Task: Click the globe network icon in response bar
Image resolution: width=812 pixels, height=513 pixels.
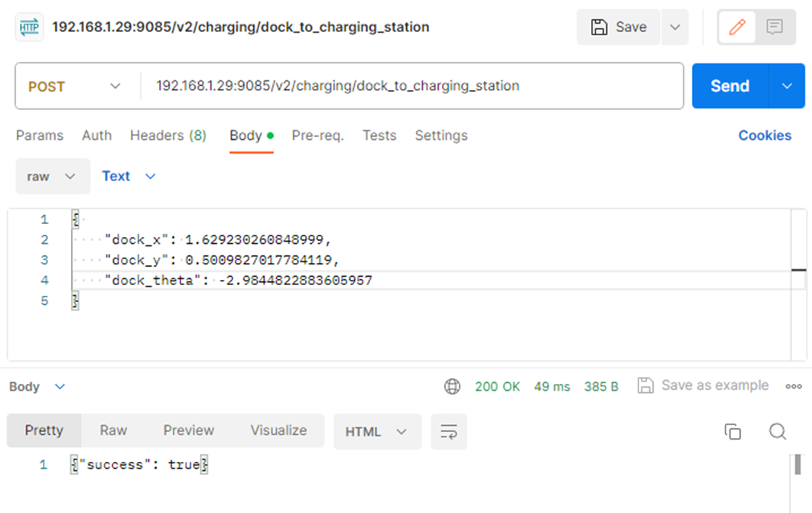Action: coord(453,386)
